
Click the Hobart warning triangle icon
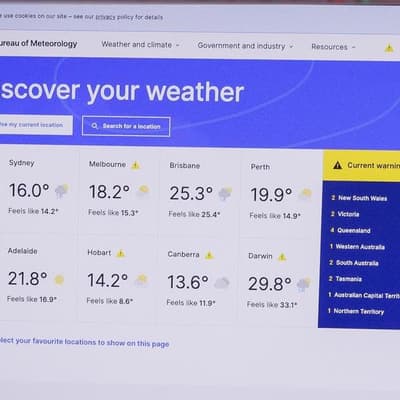click(120, 254)
